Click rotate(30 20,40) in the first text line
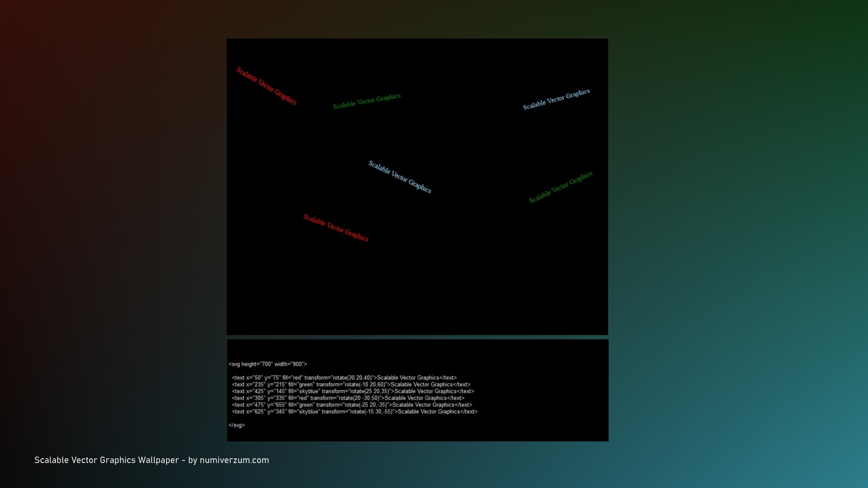 [351, 377]
